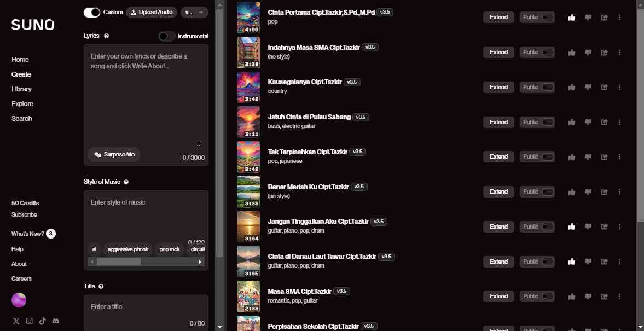Share the Indahnya Masa SMA song
644x331 pixels.
[604, 53]
